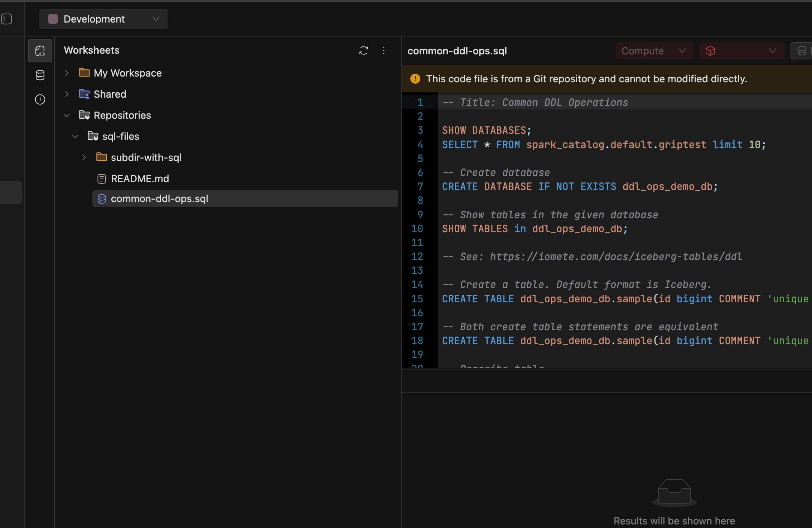Click the Worksheets panel heading
This screenshot has height=528, width=812.
pyautogui.click(x=92, y=50)
